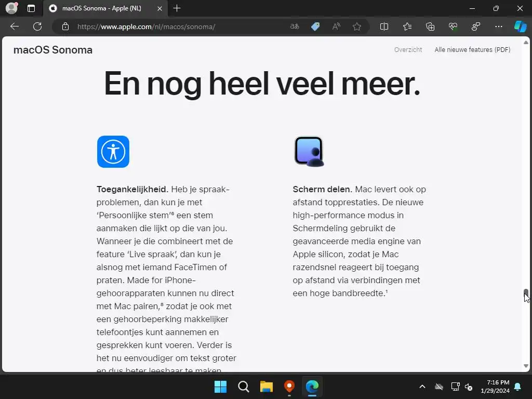This screenshot has width=532, height=399.
Task: Open the shopping price tag icon
Action: click(x=315, y=26)
